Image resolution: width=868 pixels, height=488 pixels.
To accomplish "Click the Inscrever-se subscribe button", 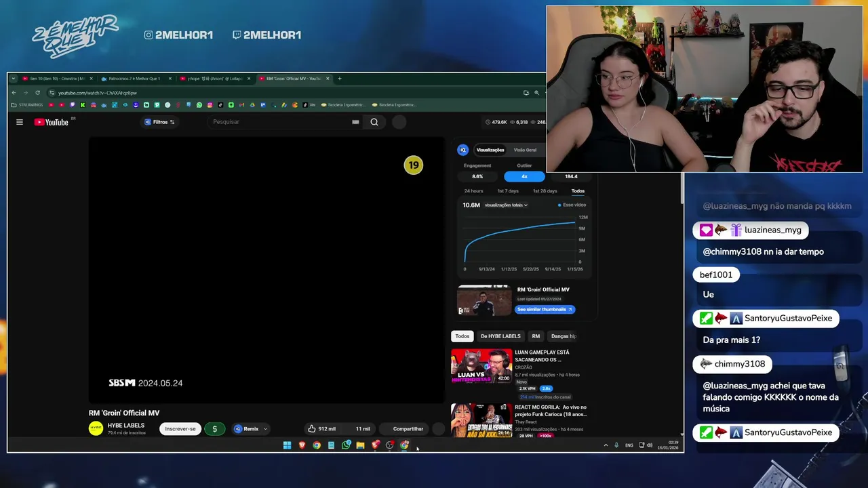I will tap(180, 429).
